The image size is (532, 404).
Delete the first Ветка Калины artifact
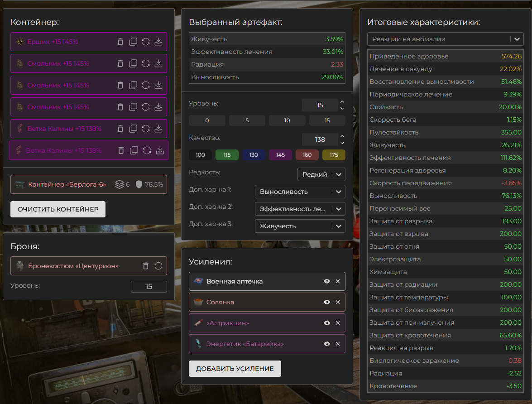point(120,129)
